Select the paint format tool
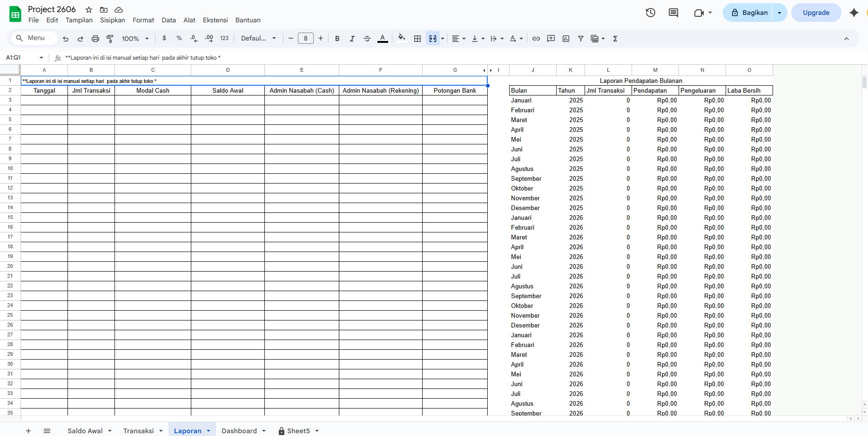 click(x=110, y=39)
